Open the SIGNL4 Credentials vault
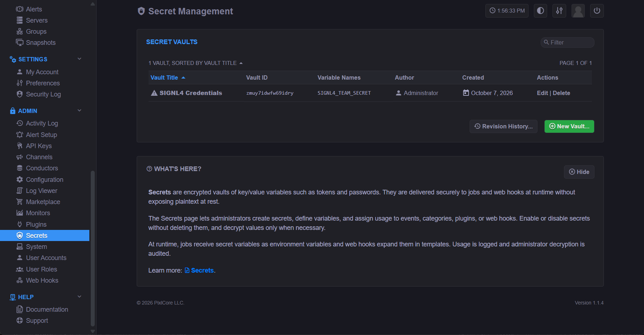The image size is (644, 335). point(191,93)
